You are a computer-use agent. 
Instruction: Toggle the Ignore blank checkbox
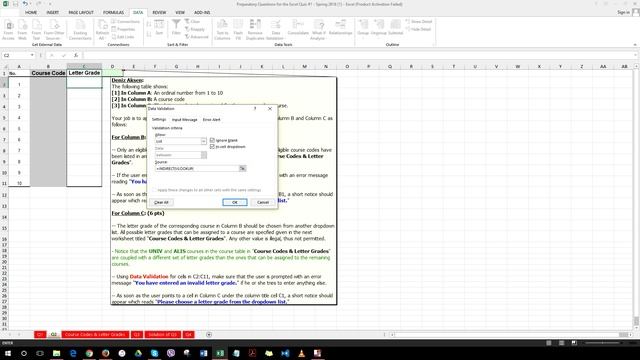pyautogui.click(x=212, y=140)
